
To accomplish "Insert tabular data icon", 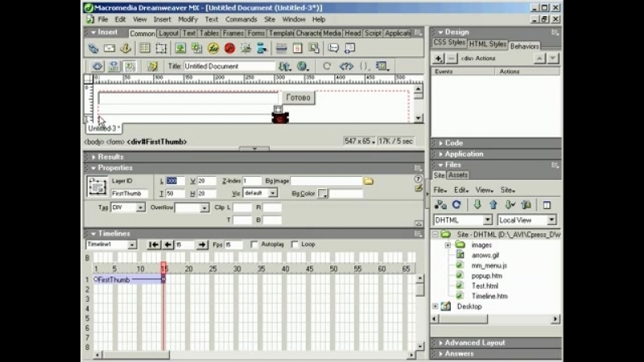I will point(314,48).
